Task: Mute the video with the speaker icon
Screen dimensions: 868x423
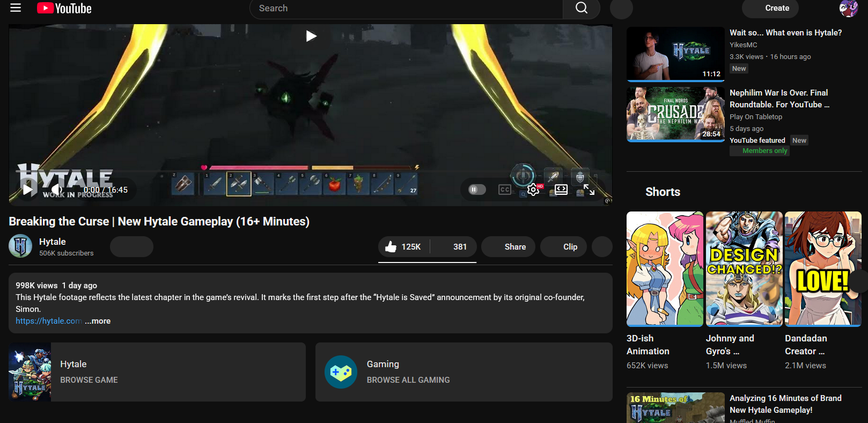Action: click(x=56, y=189)
